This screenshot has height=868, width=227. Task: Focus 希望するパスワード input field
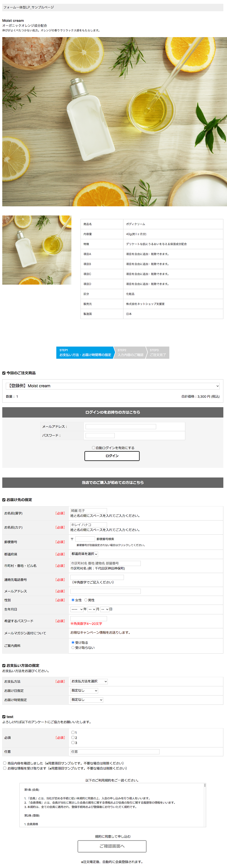(x=89, y=619)
